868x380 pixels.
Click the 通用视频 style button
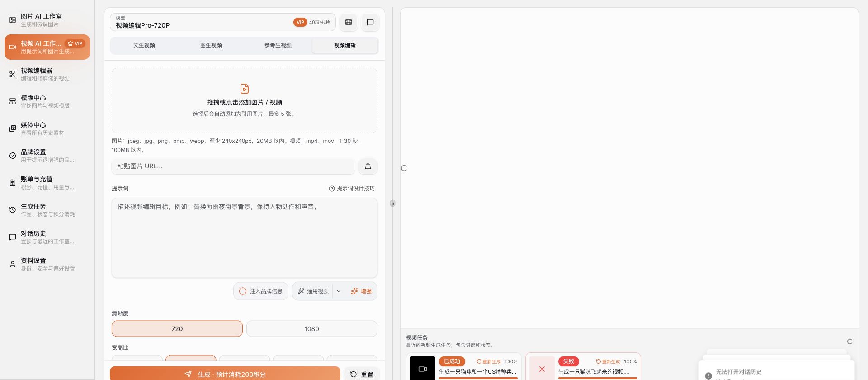[x=313, y=291]
